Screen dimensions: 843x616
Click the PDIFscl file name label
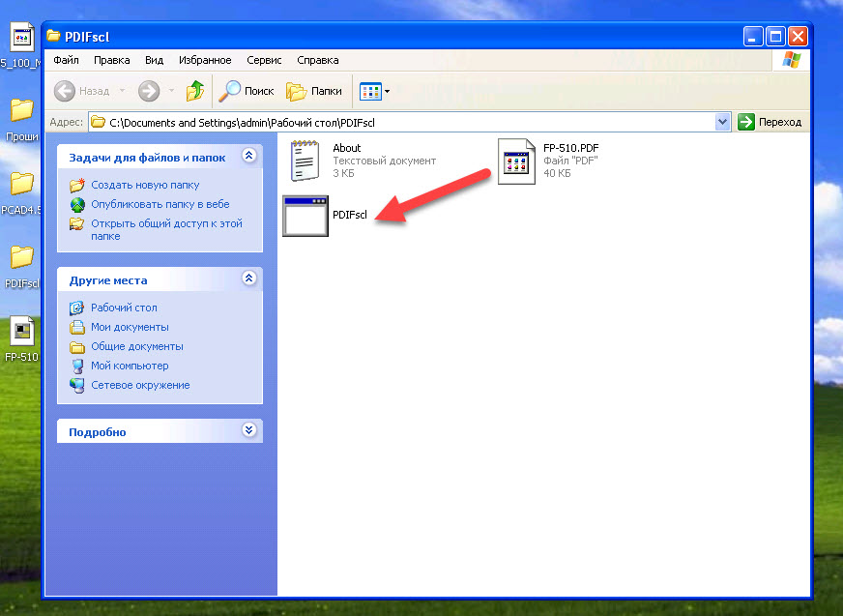pos(350,215)
